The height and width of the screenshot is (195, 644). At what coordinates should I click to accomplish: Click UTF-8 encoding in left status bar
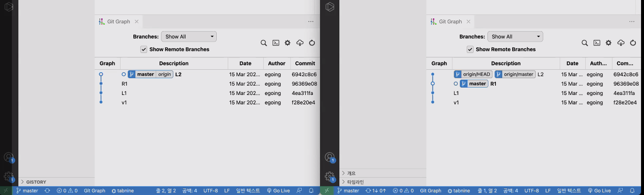pyautogui.click(x=210, y=191)
